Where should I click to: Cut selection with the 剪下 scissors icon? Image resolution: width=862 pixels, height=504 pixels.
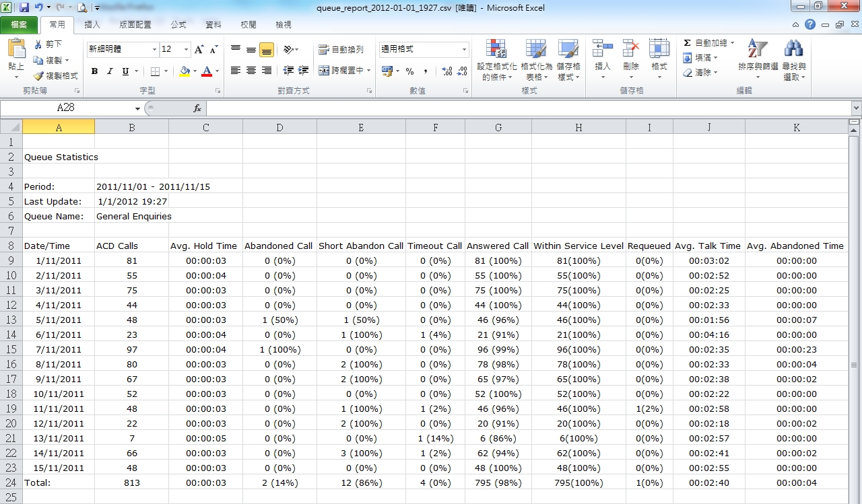38,44
